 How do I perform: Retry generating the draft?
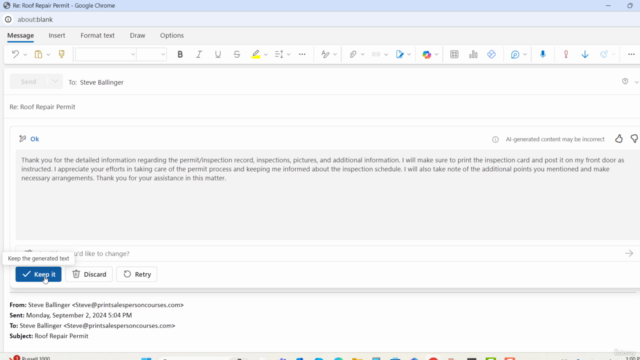137,274
